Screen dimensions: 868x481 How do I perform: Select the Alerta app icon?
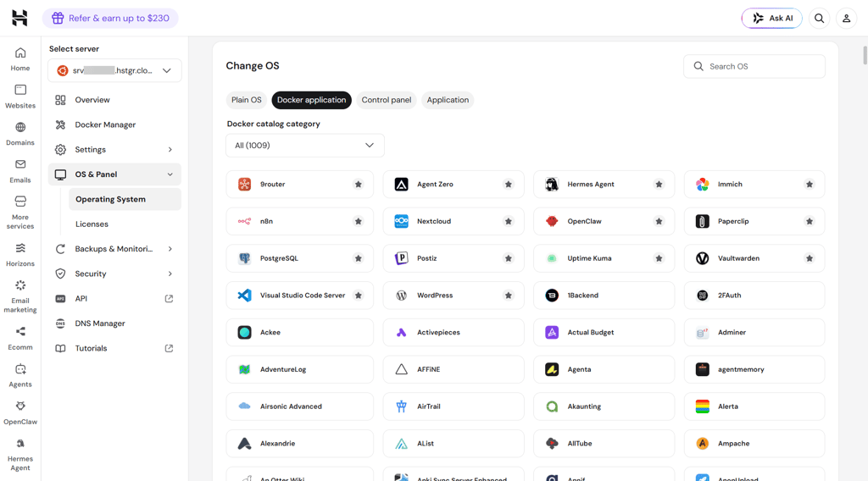(703, 406)
